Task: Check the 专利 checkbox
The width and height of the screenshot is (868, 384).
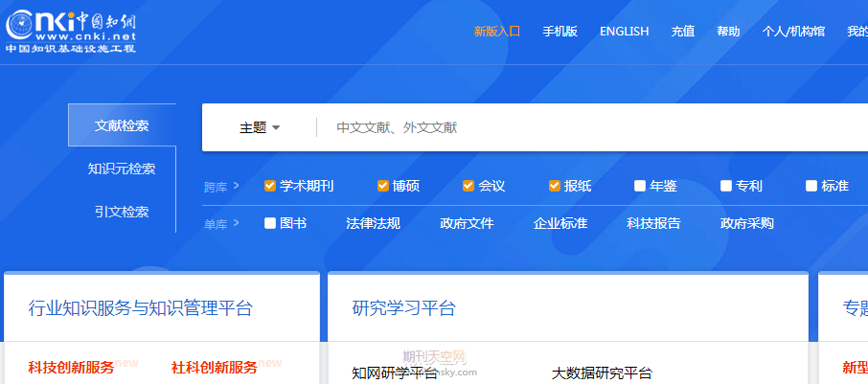Action: click(726, 186)
